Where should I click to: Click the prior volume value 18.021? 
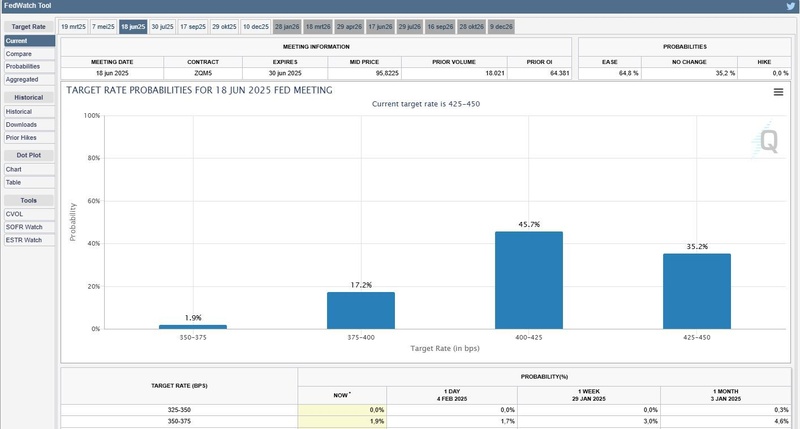(495, 73)
